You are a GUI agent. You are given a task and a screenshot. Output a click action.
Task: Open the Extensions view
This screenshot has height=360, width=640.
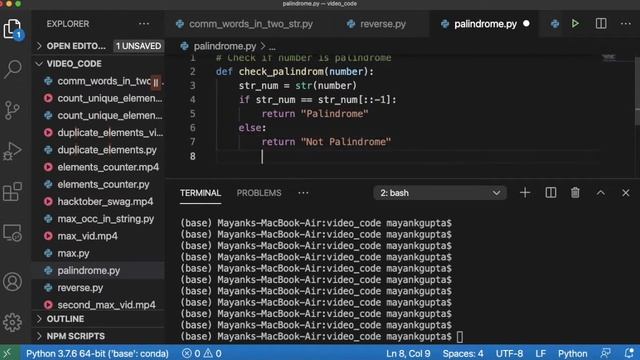click(12, 191)
